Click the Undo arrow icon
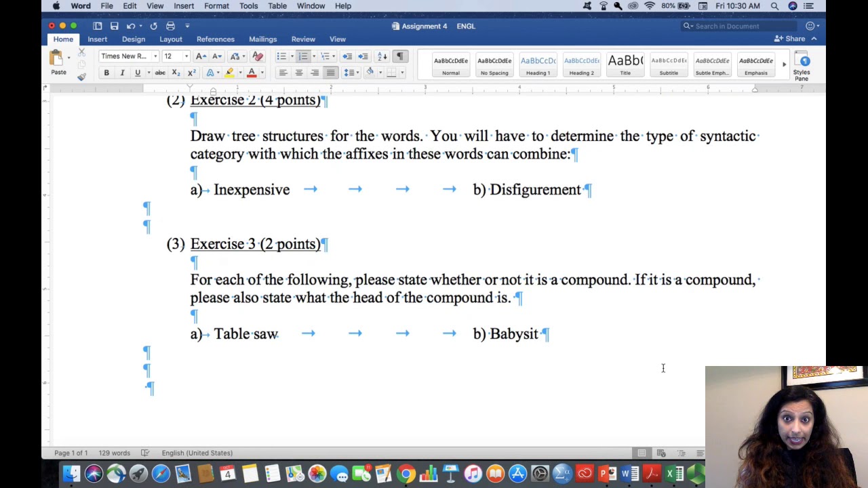This screenshot has height=488, width=868. coord(131,26)
